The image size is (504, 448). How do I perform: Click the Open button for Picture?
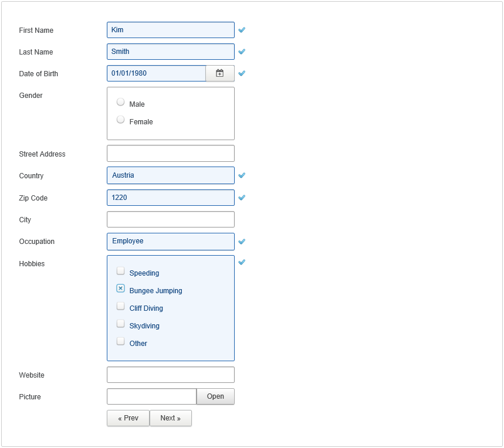click(215, 396)
